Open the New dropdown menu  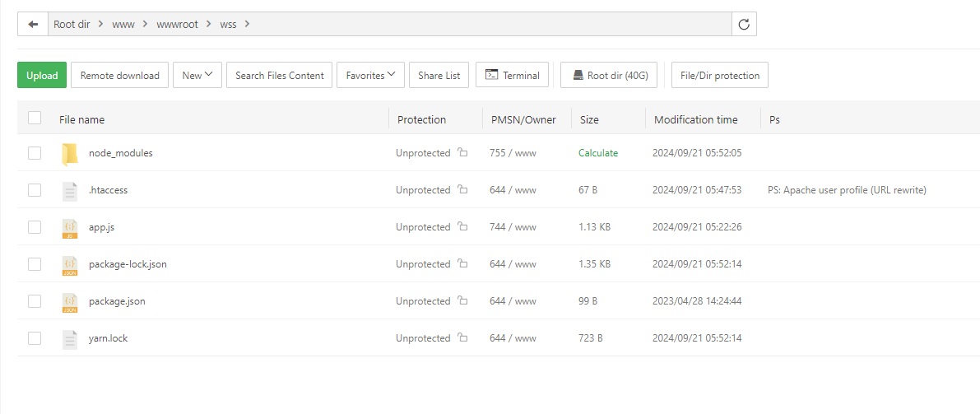pos(197,75)
